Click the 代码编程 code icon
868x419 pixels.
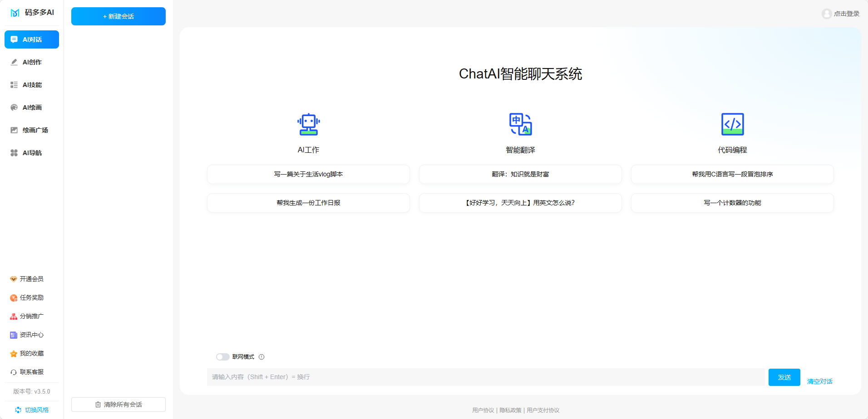(x=733, y=124)
